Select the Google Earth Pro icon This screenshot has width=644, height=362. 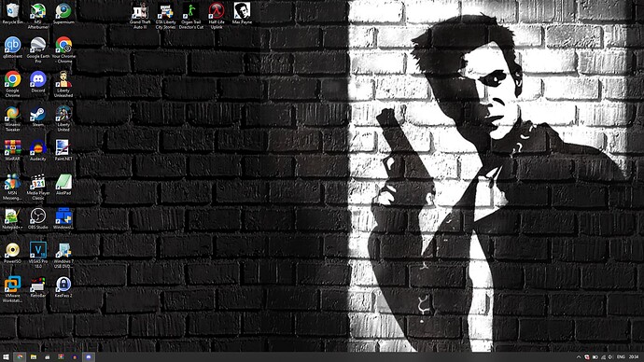[37, 50]
